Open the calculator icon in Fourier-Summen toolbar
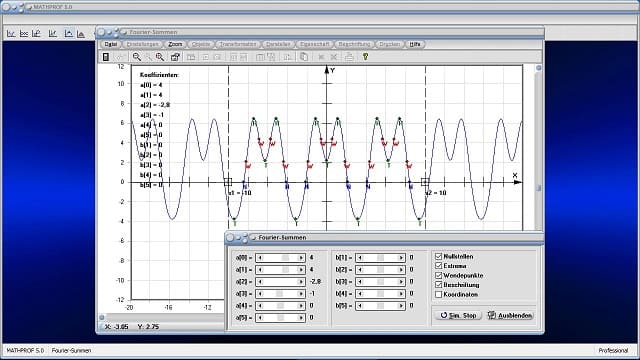Screen dimensions: 640x360 pyautogui.click(x=106, y=57)
